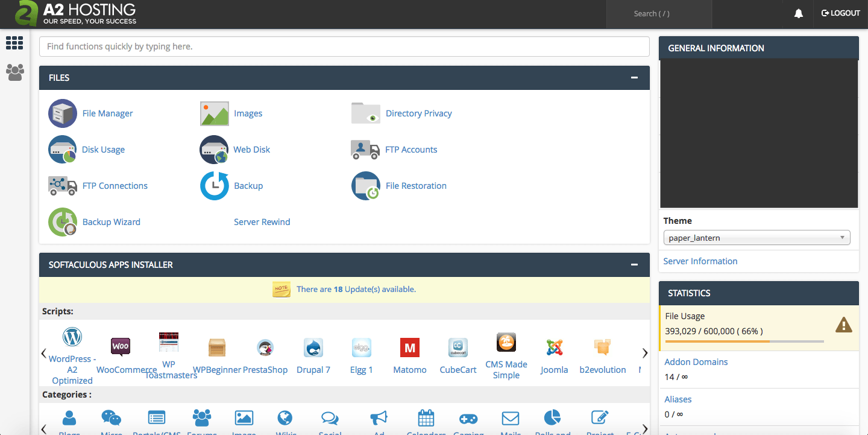Select the PrestaShop script icon
The height and width of the screenshot is (435, 868).
[265, 347]
